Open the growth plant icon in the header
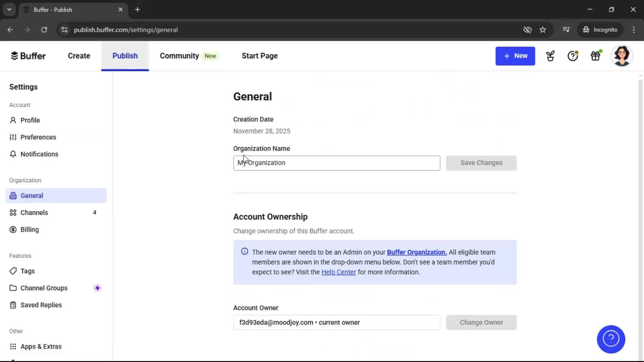The width and height of the screenshot is (644, 362). click(550, 56)
